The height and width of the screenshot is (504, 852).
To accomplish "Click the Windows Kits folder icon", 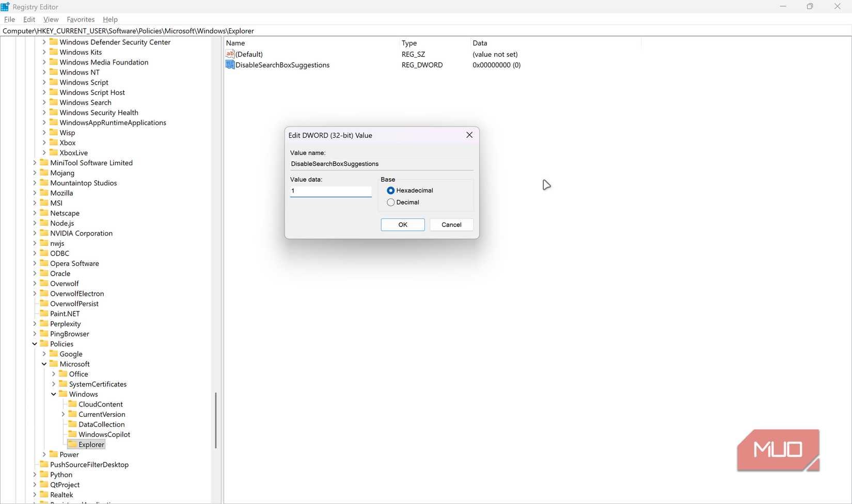I will [54, 52].
